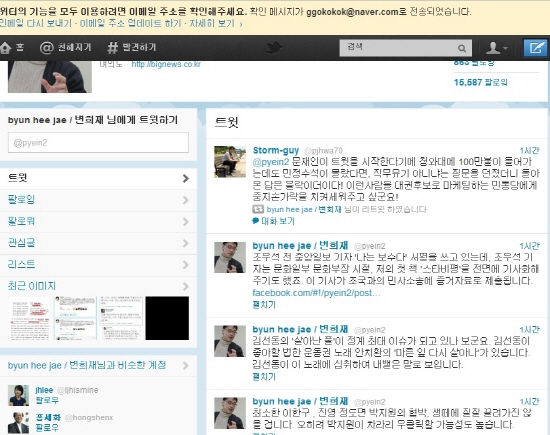Screen dimensions: 550x435
Task: Open second recent image thumbnail
Action: coord(75,318)
